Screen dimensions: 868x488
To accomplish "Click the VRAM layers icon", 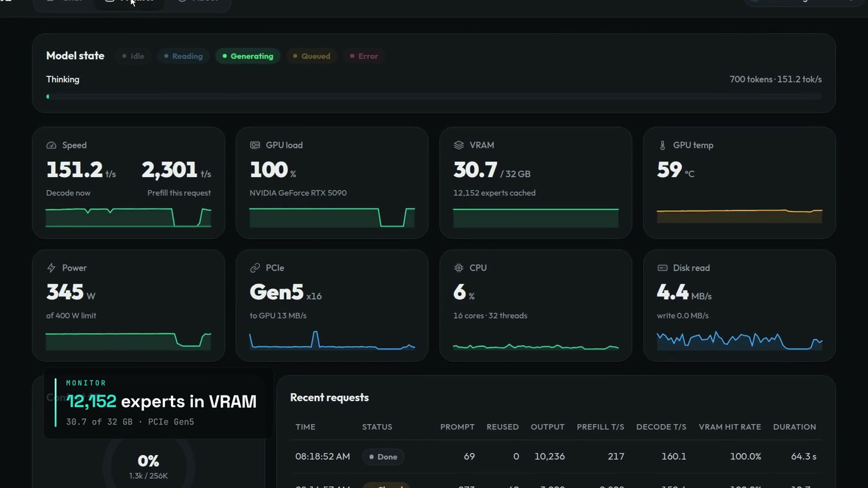I will (x=459, y=145).
